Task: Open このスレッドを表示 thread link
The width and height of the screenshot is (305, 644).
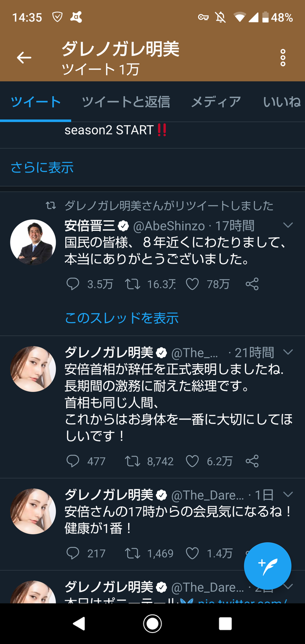Action: 122,317
